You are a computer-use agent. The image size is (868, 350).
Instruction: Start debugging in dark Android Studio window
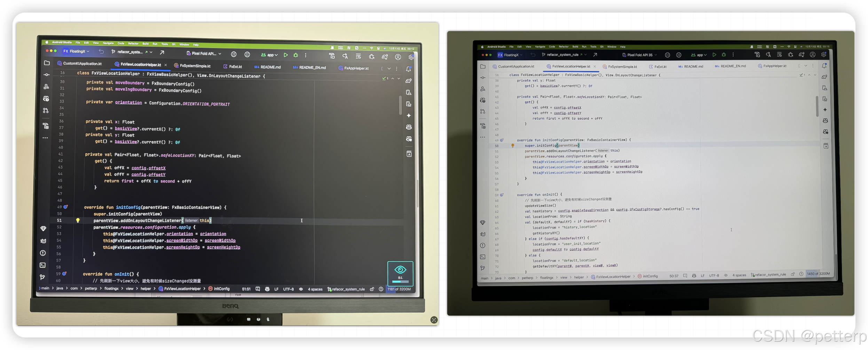296,55
